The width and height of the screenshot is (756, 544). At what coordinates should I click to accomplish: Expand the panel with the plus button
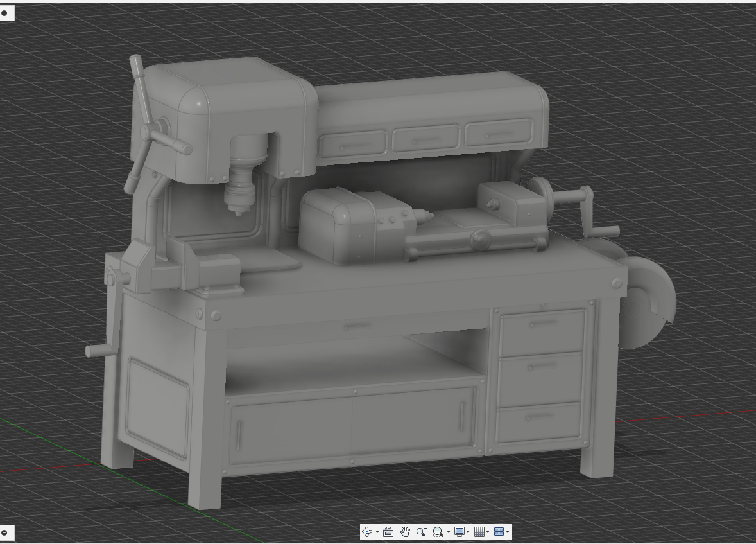pyautogui.click(x=4, y=532)
